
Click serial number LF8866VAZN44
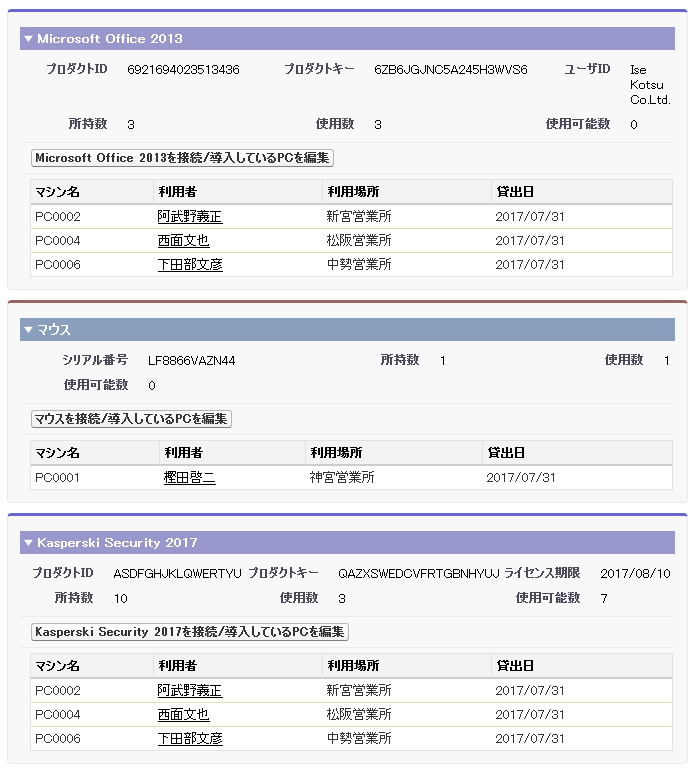(192, 361)
